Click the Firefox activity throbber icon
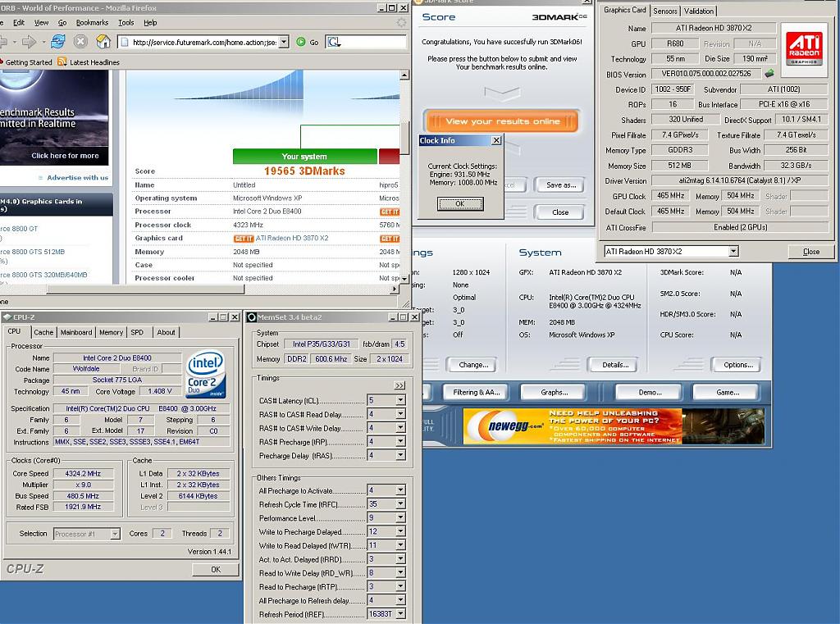840x624 pixels. (x=401, y=22)
